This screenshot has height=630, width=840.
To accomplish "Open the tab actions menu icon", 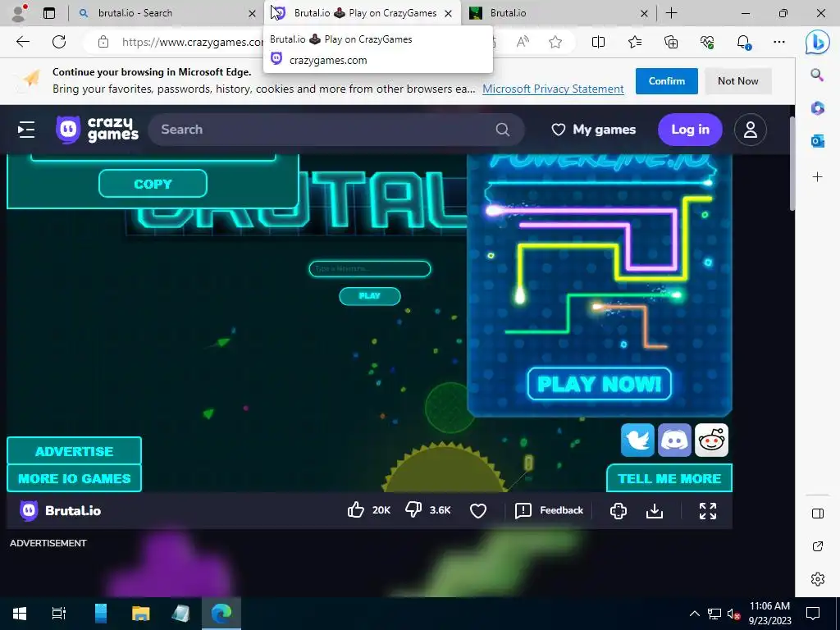I will click(x=48, y=13).
